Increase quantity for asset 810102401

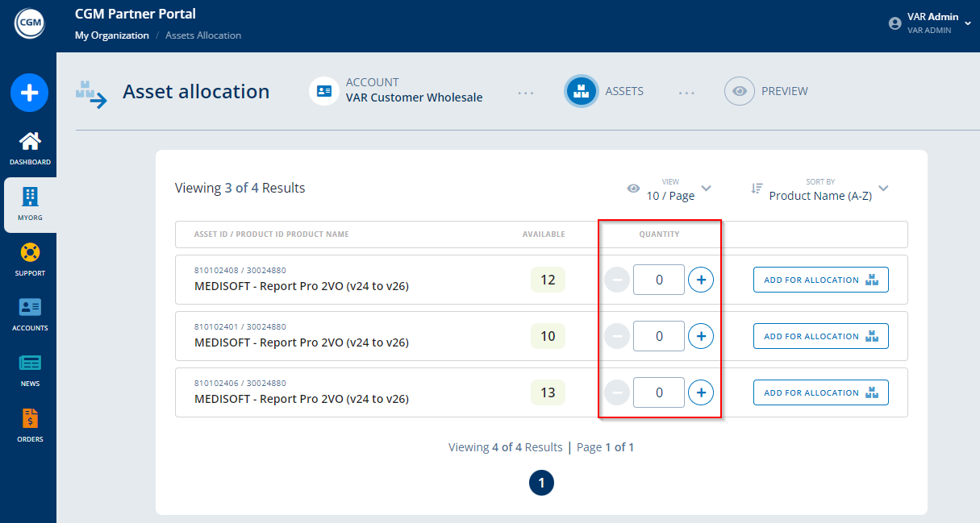pos(701,336)
